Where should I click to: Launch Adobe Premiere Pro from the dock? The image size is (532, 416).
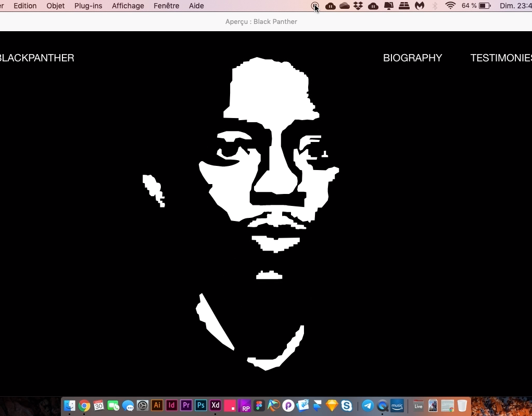tap(186, 406)
